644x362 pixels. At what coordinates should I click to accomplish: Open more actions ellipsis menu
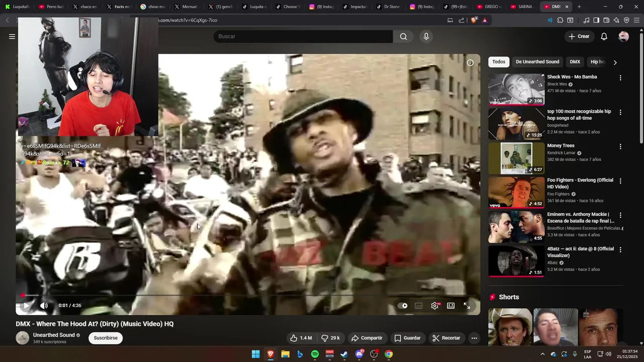474,338
